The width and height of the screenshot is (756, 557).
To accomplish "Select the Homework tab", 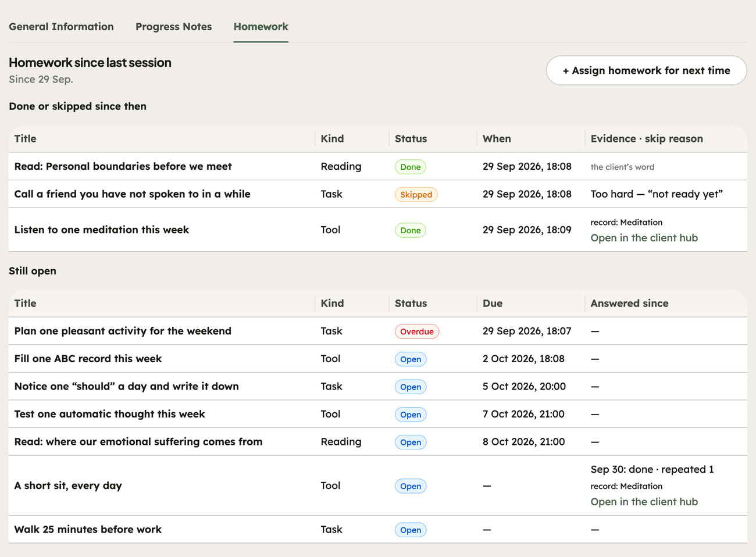I will (261, 27).
